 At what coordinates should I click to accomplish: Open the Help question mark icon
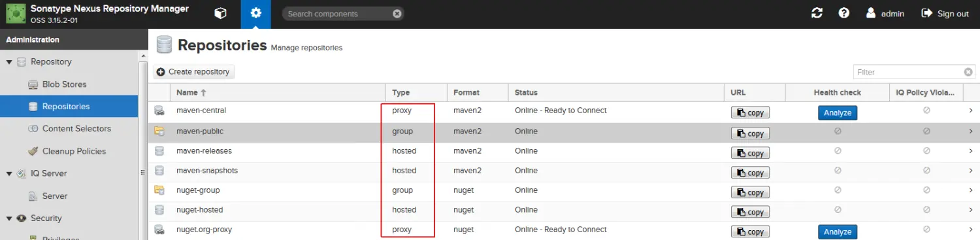[x=844, y=13]
